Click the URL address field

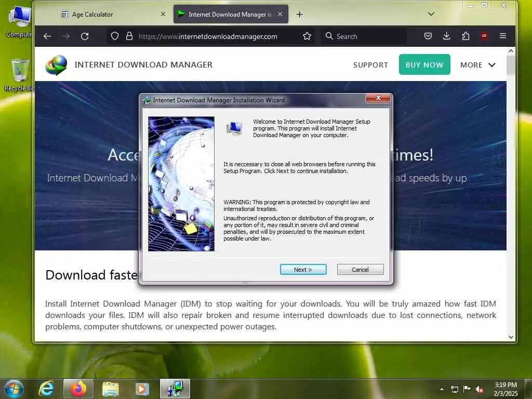tap(208, 36)
